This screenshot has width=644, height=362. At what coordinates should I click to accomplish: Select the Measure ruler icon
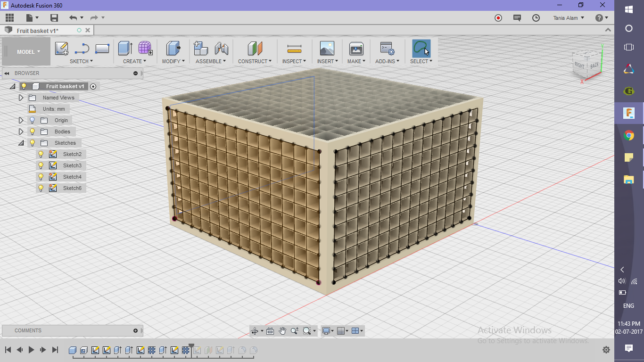(x=294, y=49)
